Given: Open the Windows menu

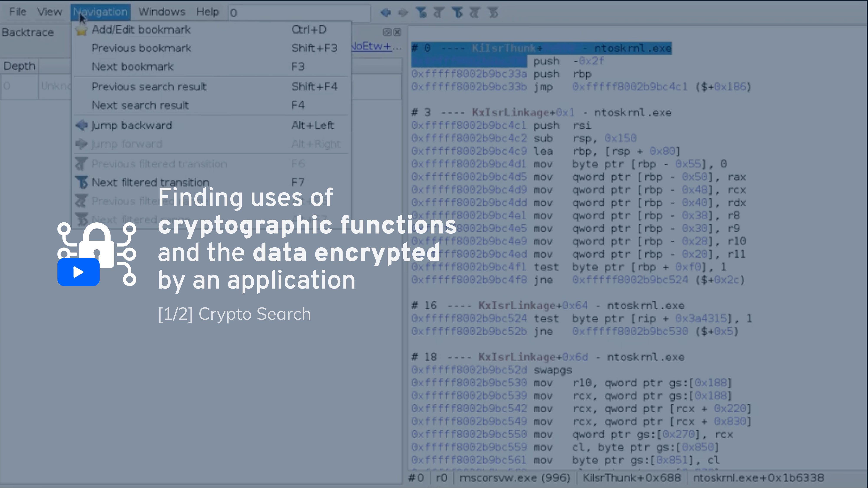Looking at the screenshot, I should 161,11.
